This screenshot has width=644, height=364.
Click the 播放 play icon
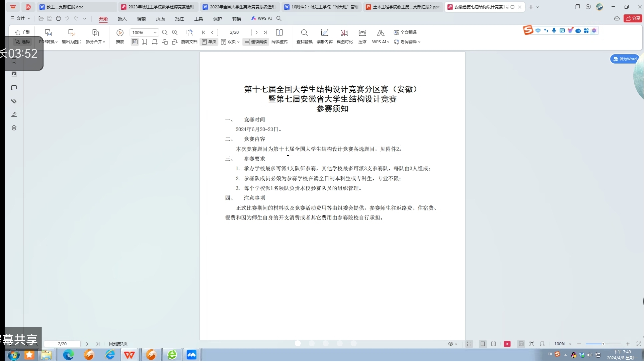click(x=120, y=33)
